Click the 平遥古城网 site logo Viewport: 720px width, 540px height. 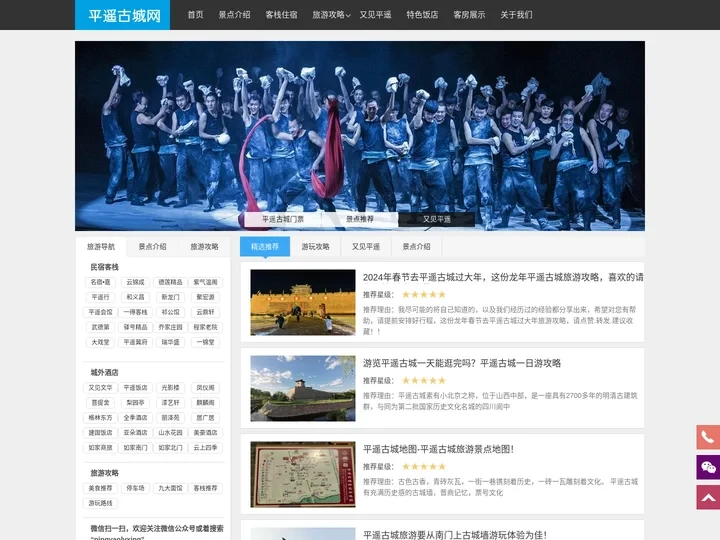click(x=123, y=15)
